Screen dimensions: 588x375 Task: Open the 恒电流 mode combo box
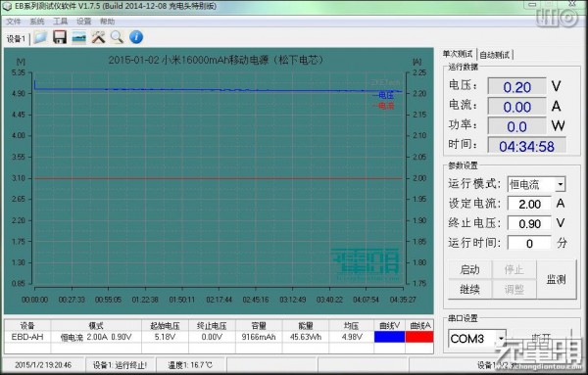point(536,184)
